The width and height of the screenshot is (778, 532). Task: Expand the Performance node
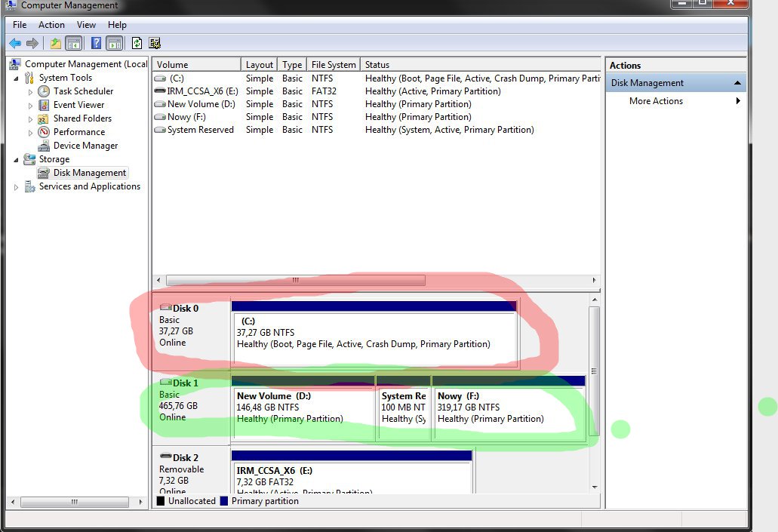tap(31, 133)
